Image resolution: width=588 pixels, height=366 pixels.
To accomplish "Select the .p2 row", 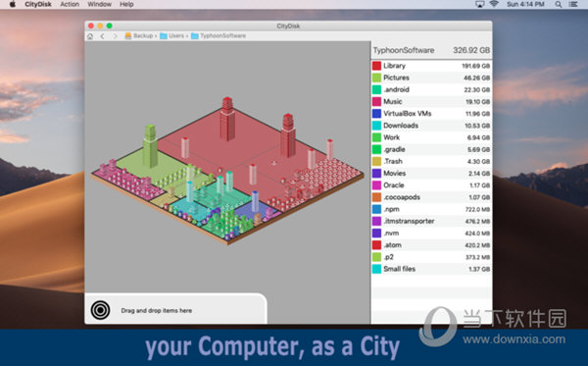I will [x=431, y=257].
